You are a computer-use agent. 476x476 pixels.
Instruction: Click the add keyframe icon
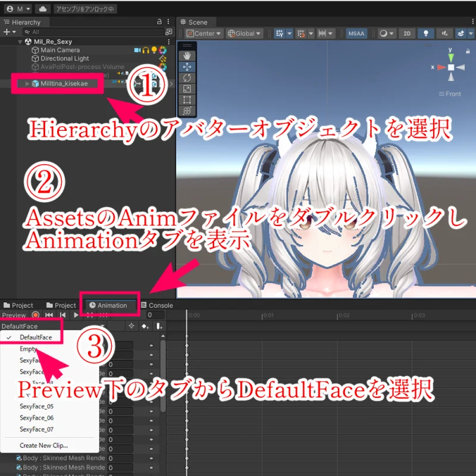(x=145, y=326)
